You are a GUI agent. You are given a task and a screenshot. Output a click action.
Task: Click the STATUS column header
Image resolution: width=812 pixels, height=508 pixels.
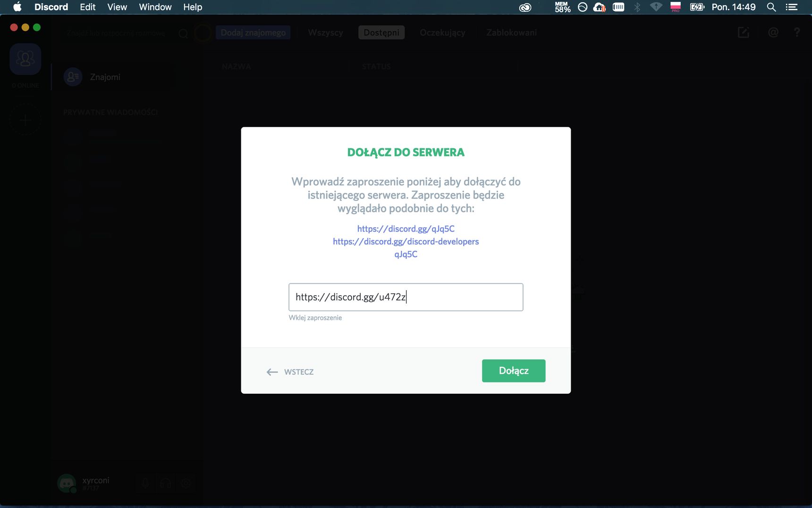376,67
